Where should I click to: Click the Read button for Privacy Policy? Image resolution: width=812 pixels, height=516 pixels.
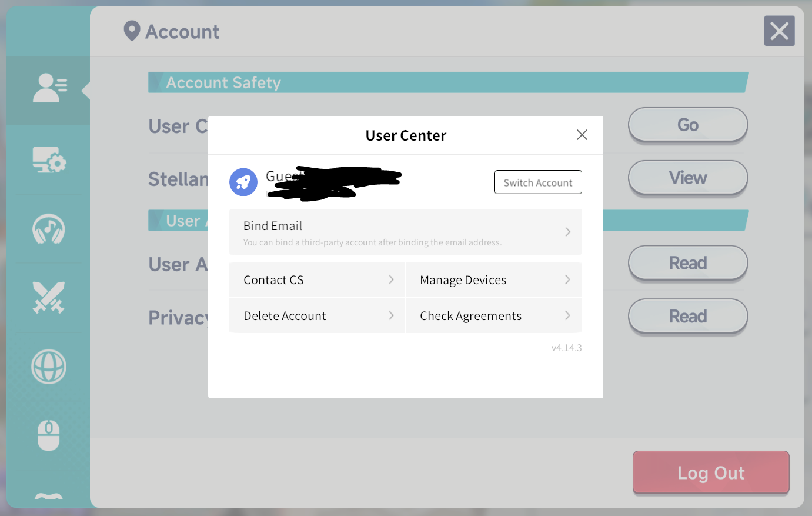point(688,316)
